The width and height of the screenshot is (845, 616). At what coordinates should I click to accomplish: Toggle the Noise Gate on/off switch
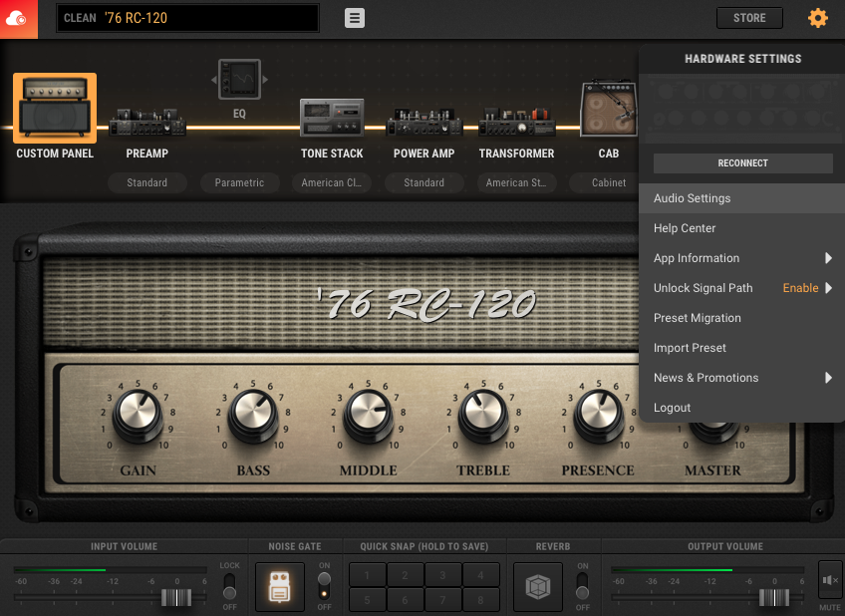tap(324, 586)
